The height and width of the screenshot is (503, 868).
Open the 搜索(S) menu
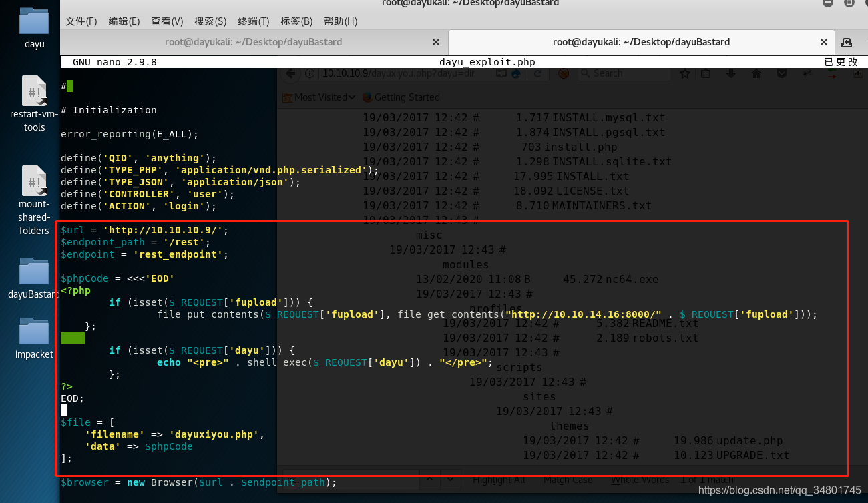(210, 21)
